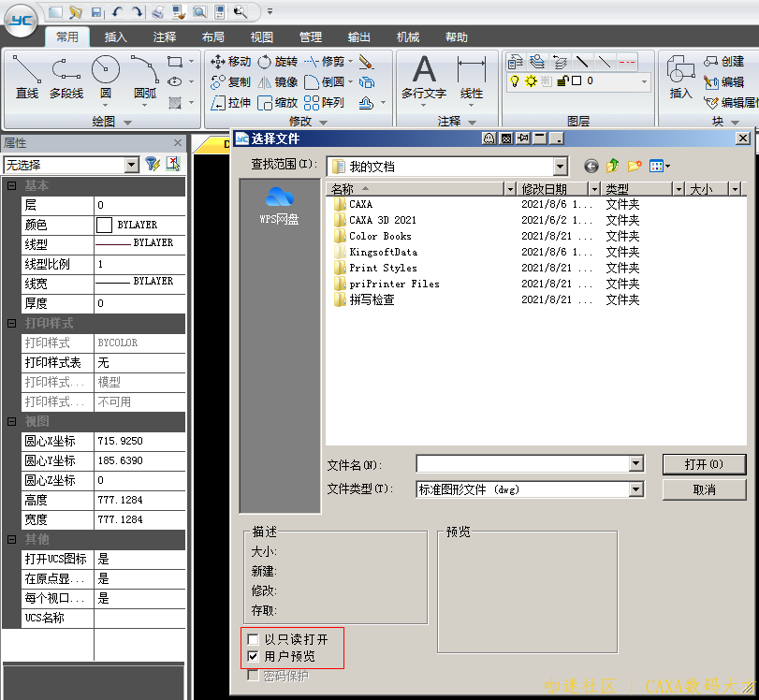Switch to the 插入 ribbon tab
The image size is (759, 700).
[116, 37]
